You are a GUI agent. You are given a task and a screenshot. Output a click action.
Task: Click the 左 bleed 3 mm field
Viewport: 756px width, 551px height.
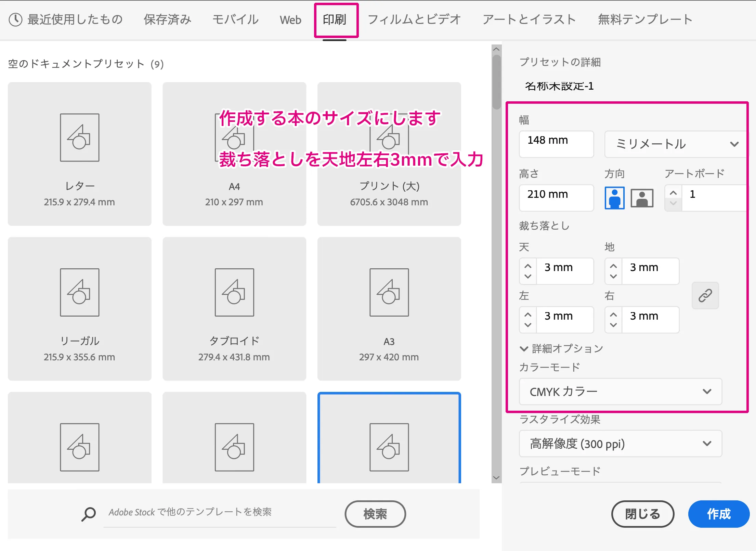pyautogui.click(x=565, y=320)
